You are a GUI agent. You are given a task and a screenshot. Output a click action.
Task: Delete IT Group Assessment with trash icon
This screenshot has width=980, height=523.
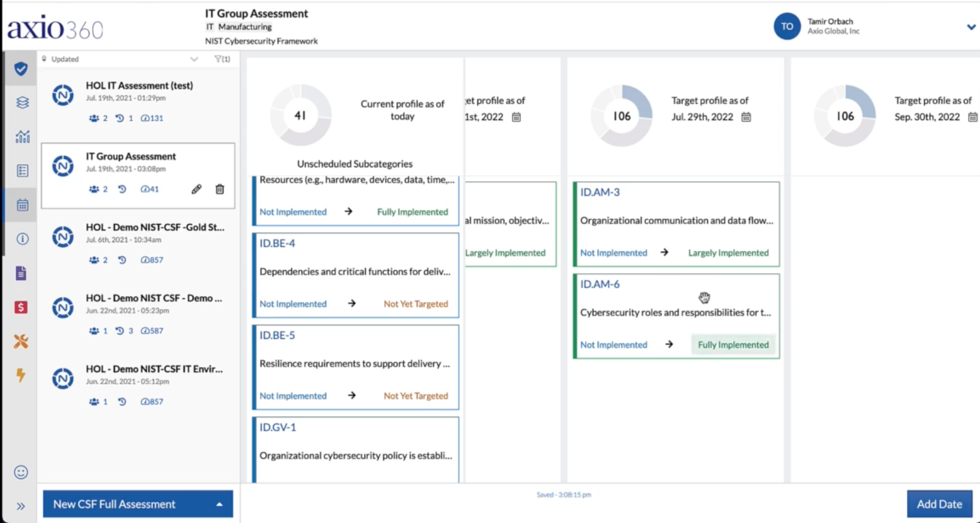click(x=220, y=189)
